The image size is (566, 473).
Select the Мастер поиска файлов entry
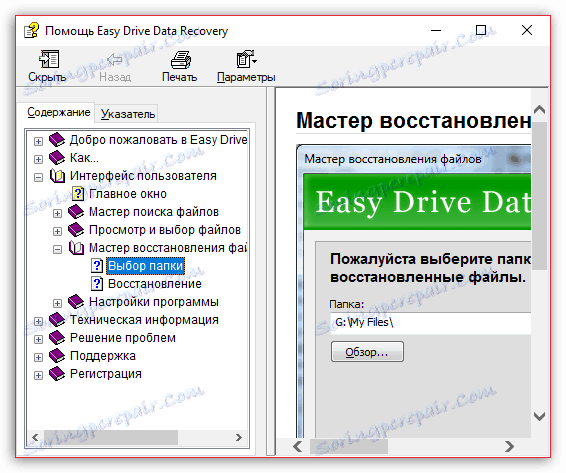coord(154,212)
